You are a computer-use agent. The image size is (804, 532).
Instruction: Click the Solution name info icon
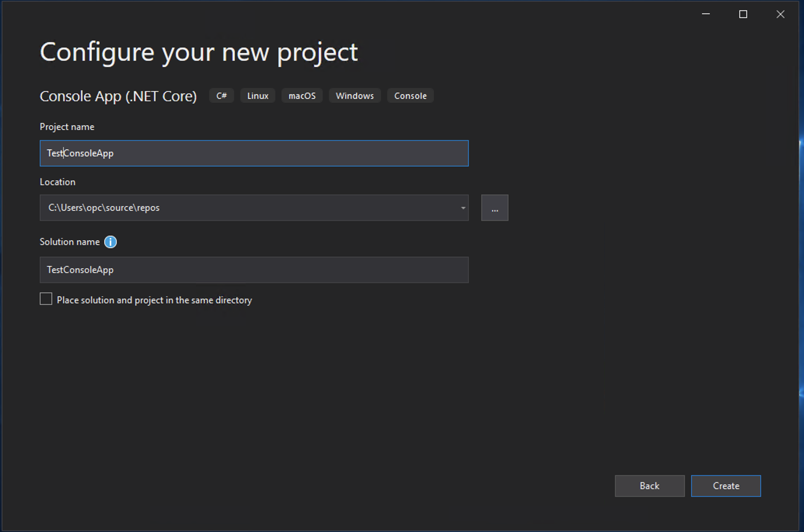(110, 242)
